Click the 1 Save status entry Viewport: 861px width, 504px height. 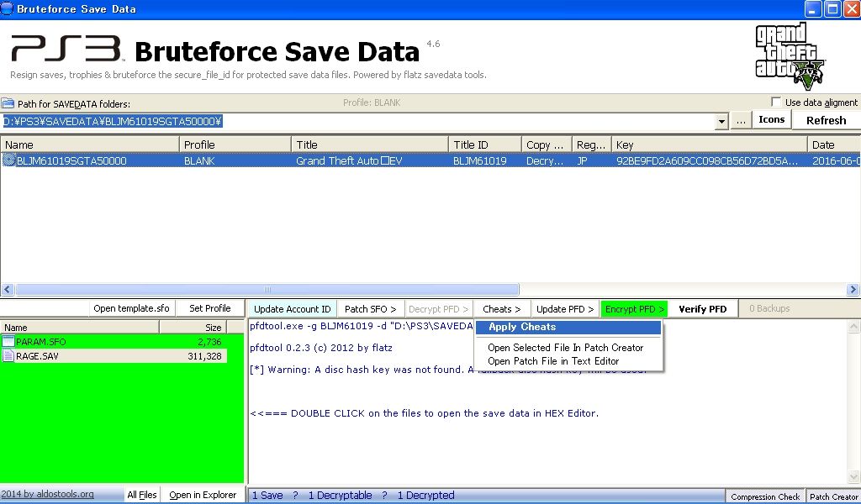(x=267, y=496)
